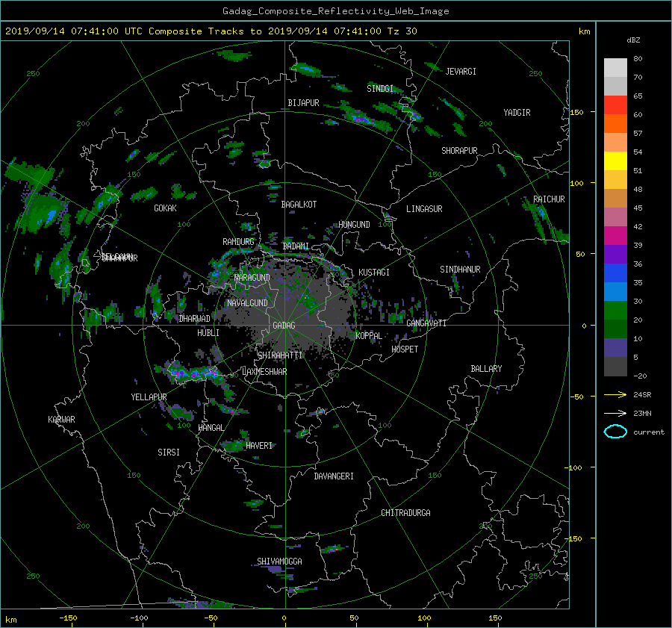
Task: Click the Tz 30 text in header
Action: pos(402,31)
